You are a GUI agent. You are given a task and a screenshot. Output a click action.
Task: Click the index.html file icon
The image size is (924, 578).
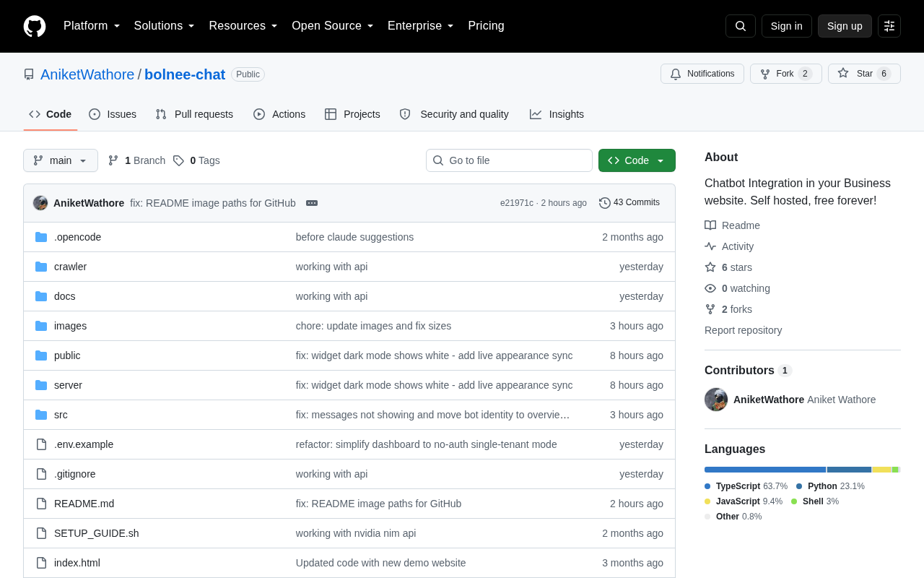coord(41,563)
